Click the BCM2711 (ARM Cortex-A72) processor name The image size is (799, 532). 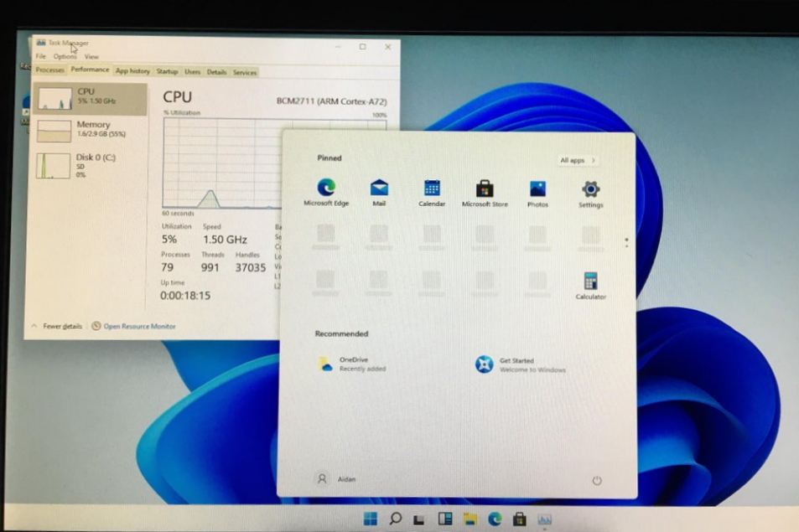(332, 101)
